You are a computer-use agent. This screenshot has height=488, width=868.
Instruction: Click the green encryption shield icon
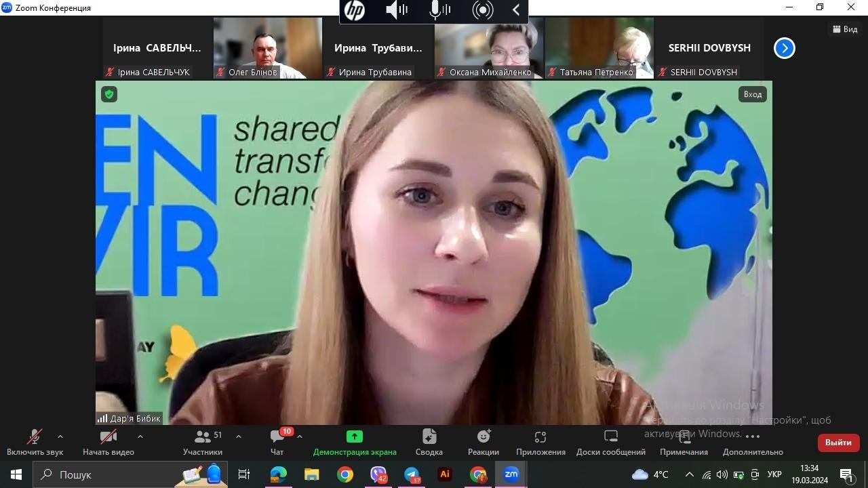coord(109,94)
